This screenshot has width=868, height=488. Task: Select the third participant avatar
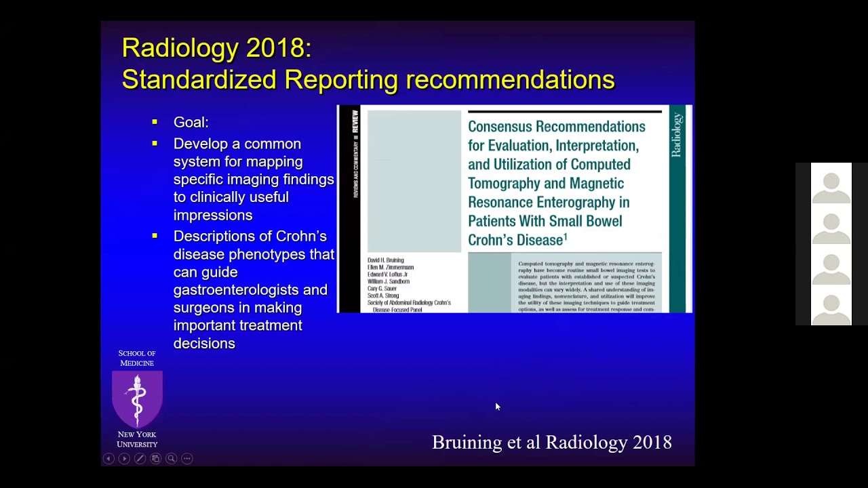(831, 264)
